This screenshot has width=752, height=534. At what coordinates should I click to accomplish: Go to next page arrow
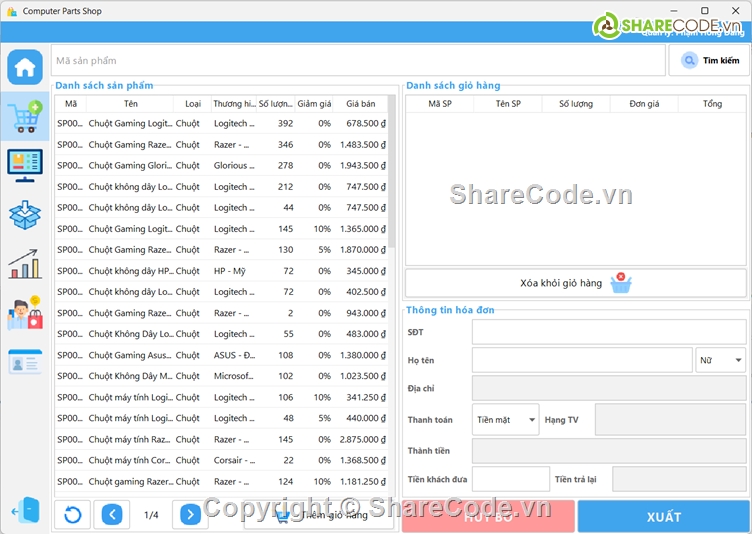[190, 515]
